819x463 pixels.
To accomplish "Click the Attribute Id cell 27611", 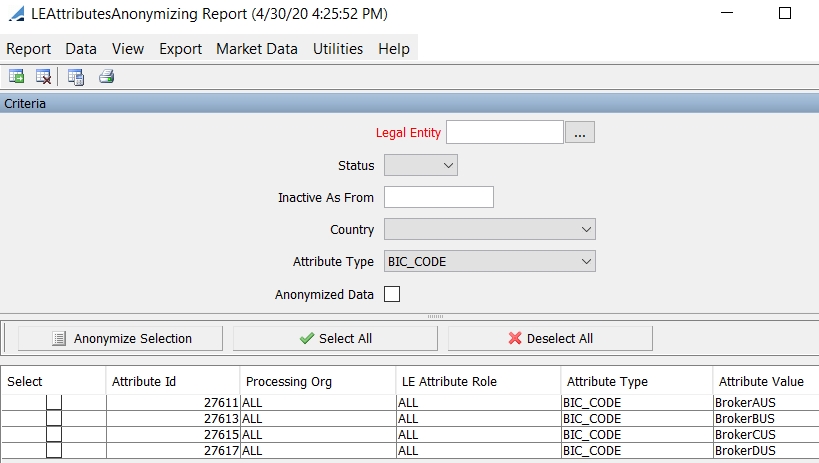I will [x=173, y=402].
